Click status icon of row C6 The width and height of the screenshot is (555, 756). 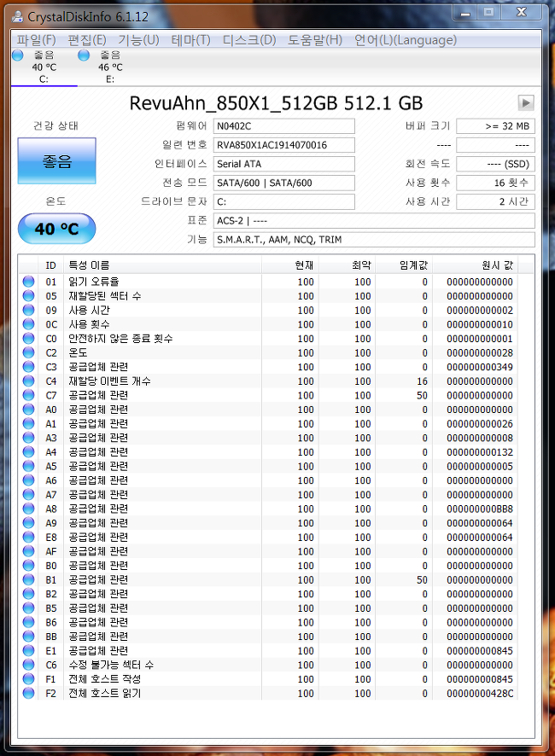click(28, 665)
